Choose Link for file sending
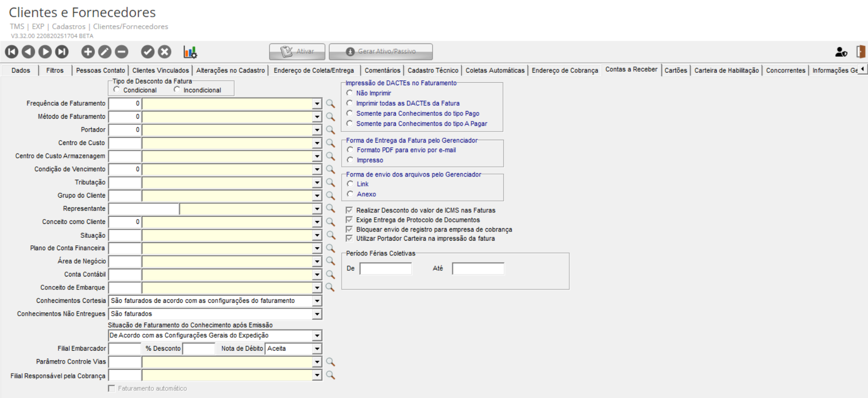This screenshot has width=868, height=398. [350, 184]
